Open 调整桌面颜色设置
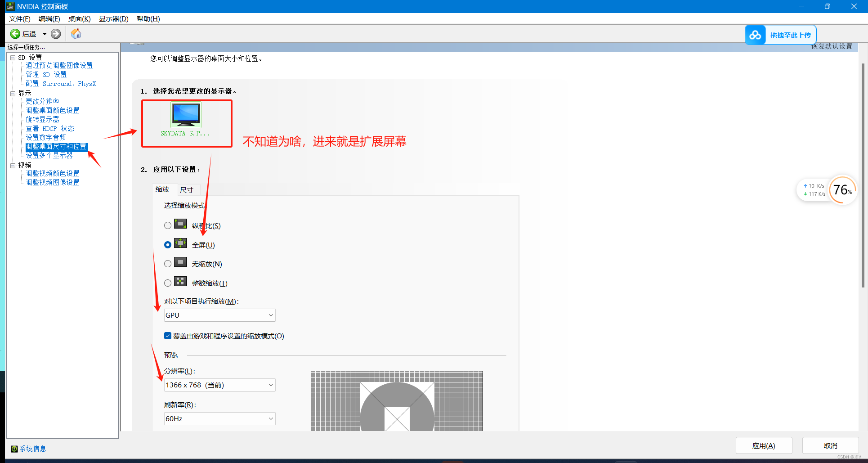The image size is (868, 463). click(53, 111)
